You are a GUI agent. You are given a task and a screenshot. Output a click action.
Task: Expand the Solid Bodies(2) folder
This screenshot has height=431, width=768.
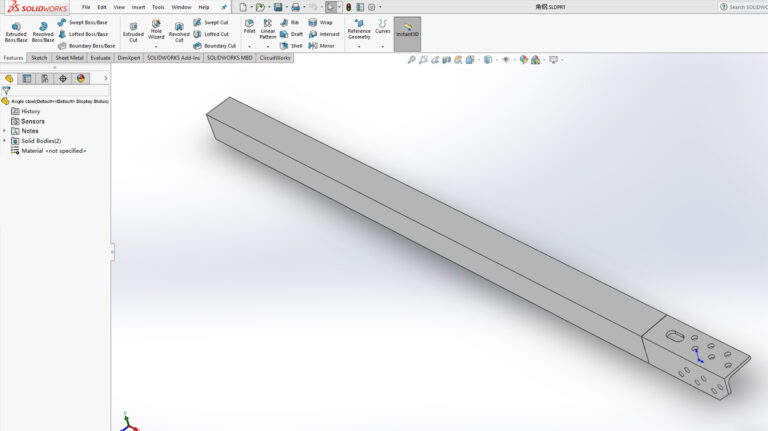point(4,141)
